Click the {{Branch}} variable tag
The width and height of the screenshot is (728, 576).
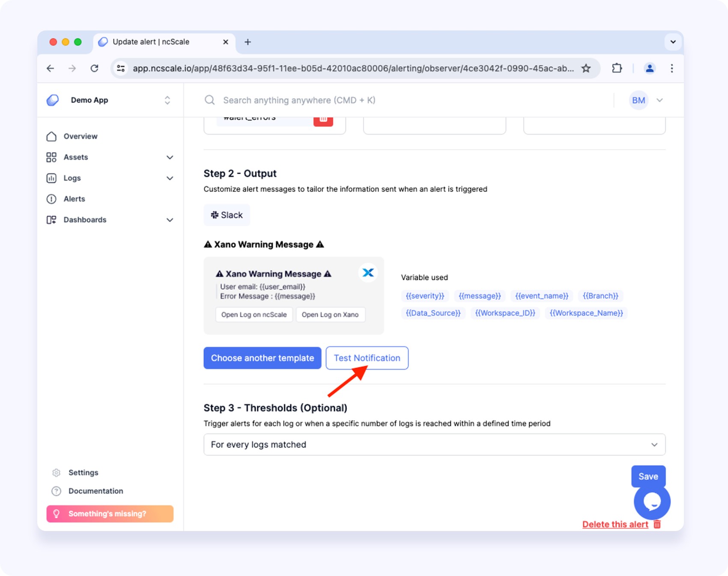600,296
